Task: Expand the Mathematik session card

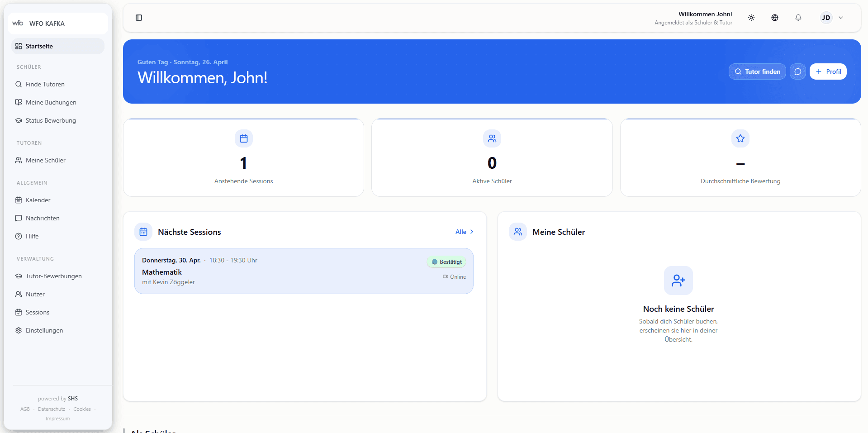Action: pos(304,271)
